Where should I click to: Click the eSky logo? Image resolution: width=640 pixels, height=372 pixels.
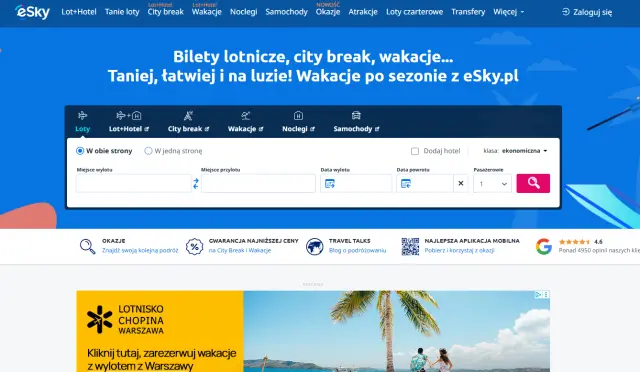point(32,12)
